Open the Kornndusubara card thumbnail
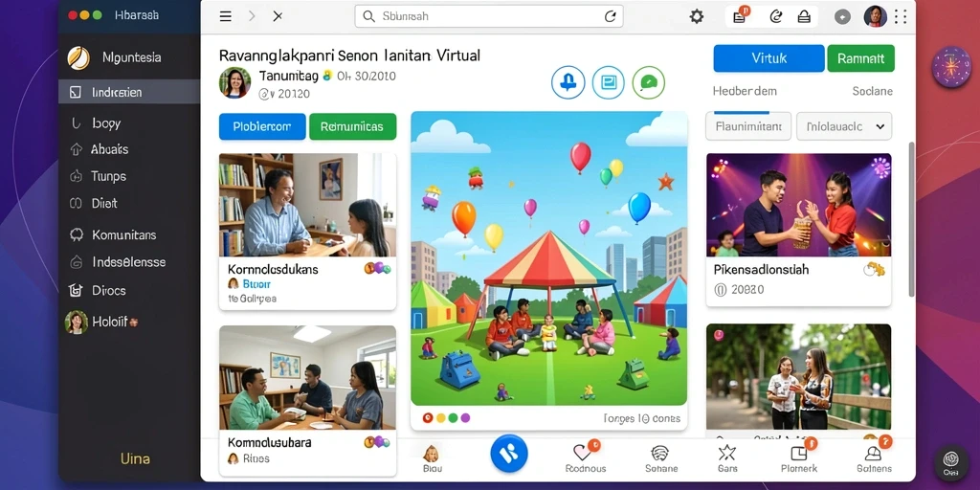The width and height of the screenshot is (980, 490). click(x=307, y=377)
